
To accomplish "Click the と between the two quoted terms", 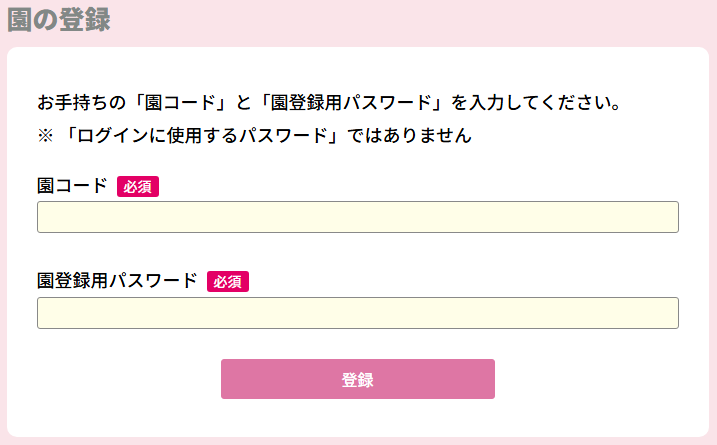I will (244, 103).
